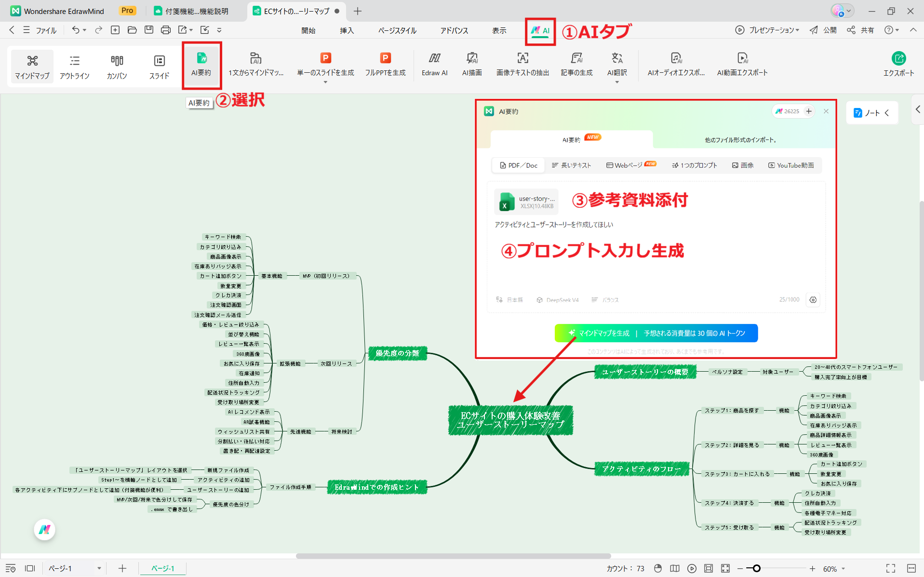The width and height of the screenshot is (924, 577).
Task: Switch to カンバン view
Action: coord(117,67)
